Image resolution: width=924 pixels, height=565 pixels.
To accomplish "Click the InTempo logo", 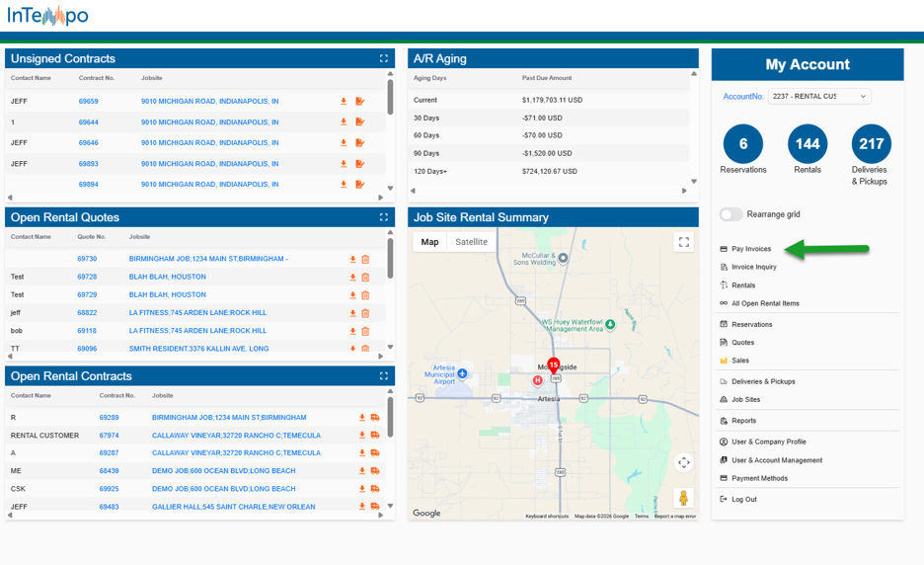I will tap(47, 16).
